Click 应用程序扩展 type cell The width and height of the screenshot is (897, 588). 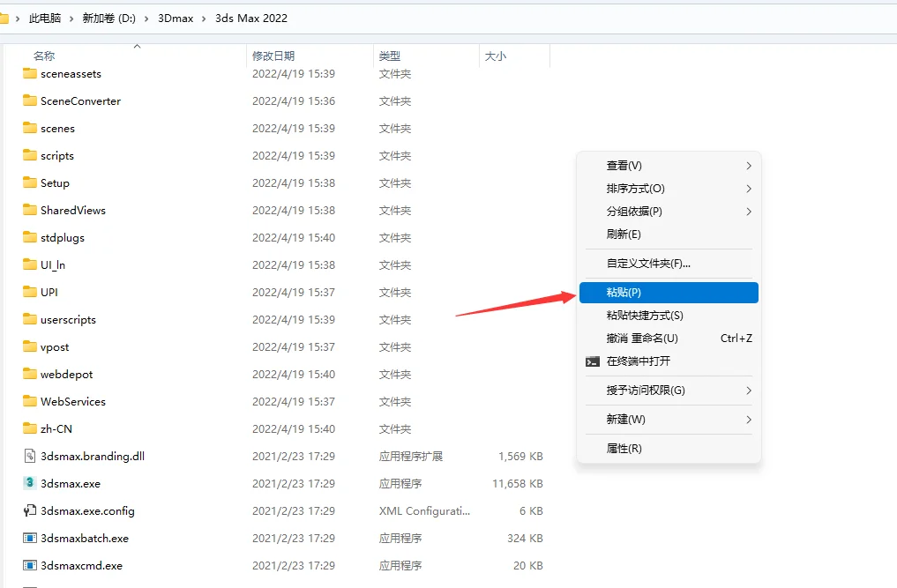[411, 457]
